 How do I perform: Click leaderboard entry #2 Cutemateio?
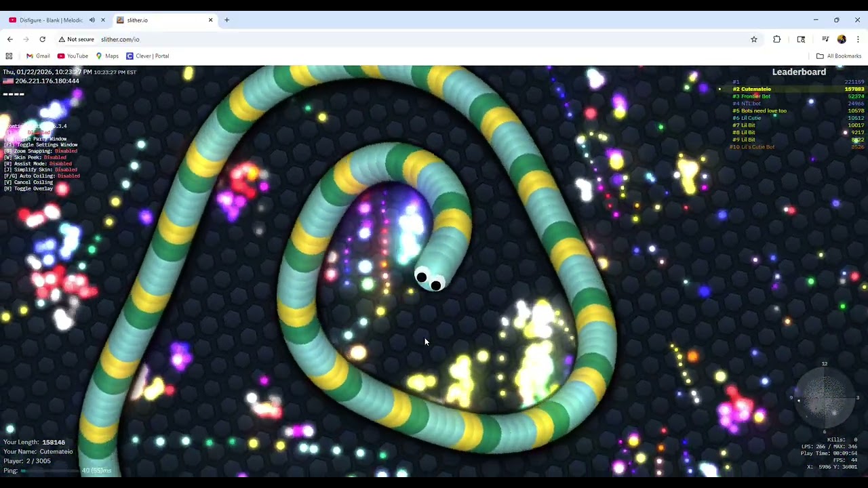pos(797,89)
